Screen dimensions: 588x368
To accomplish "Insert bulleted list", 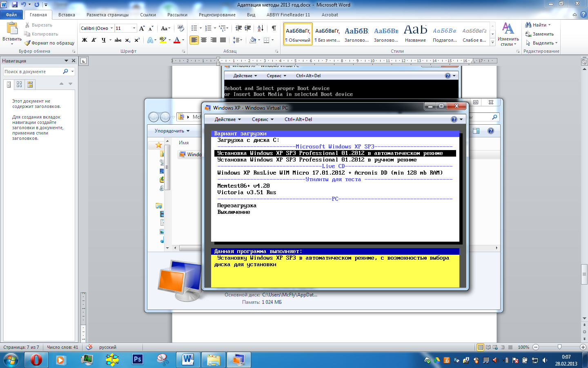I will click(194, 28).
